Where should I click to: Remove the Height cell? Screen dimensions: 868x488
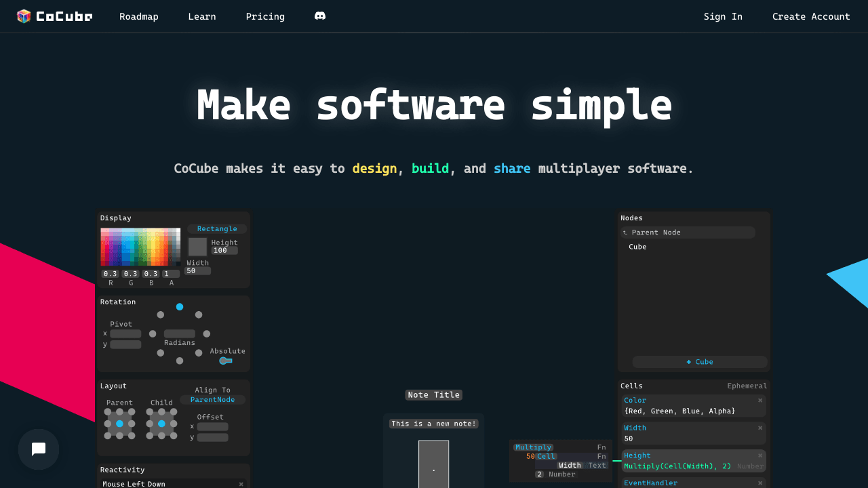pyautogui.click(x=760, y=456)
